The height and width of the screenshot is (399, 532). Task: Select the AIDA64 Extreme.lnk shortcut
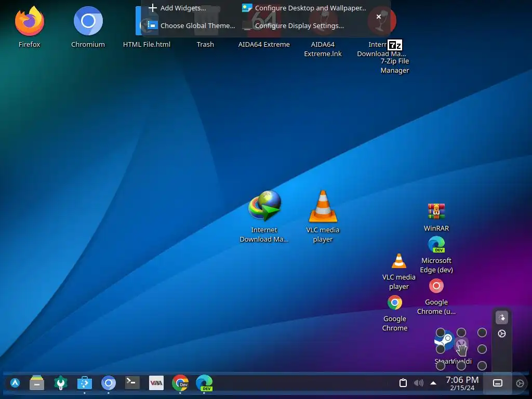323,21
